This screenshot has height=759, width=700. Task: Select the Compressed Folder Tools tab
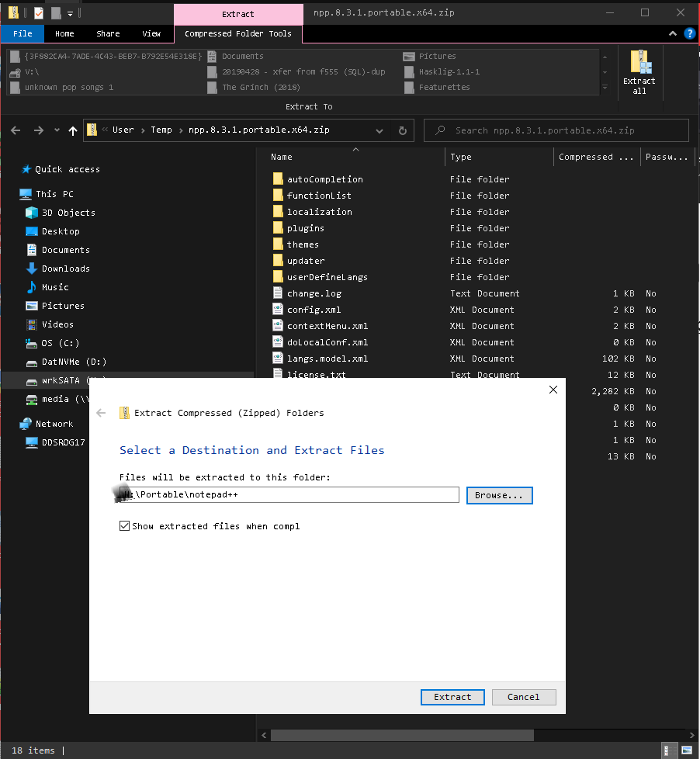[x=237, y=33]
